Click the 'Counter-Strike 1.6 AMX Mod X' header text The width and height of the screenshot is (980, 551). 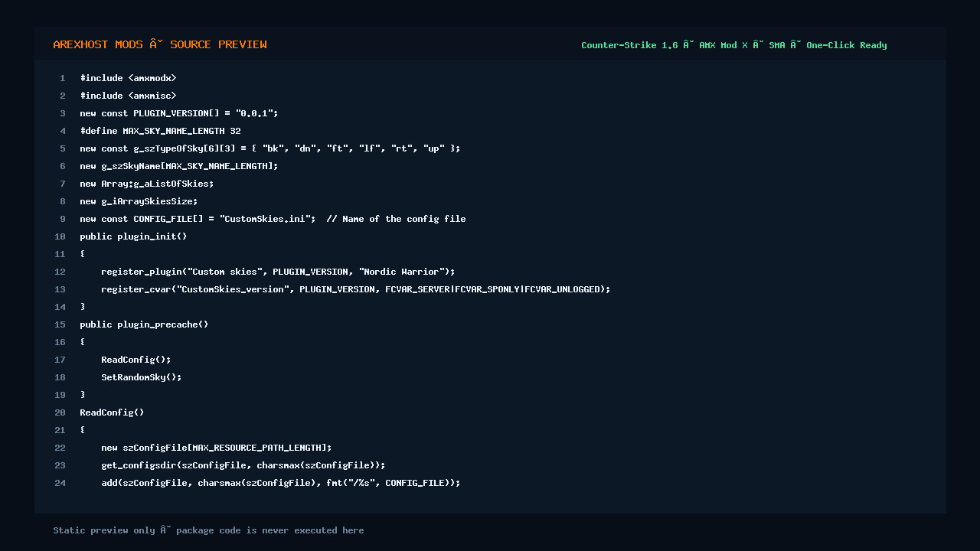pyautogui.click(x=733, y=45)
